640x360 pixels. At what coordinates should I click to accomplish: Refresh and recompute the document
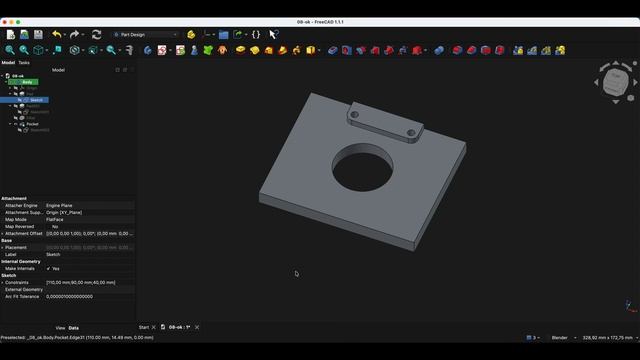click(x=96, y=35)
